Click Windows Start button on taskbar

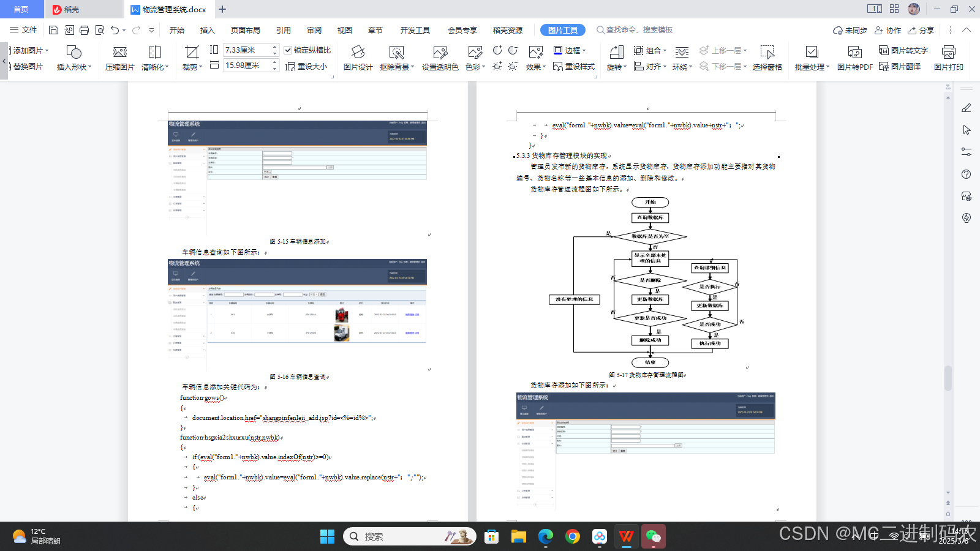pyautogui.click(x=327, y=537)
